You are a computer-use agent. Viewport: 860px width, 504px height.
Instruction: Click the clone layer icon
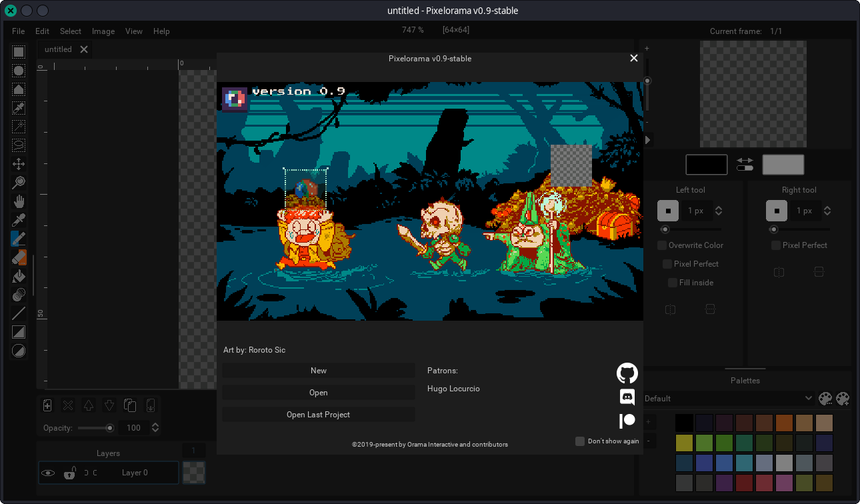[x=130, y=405]
